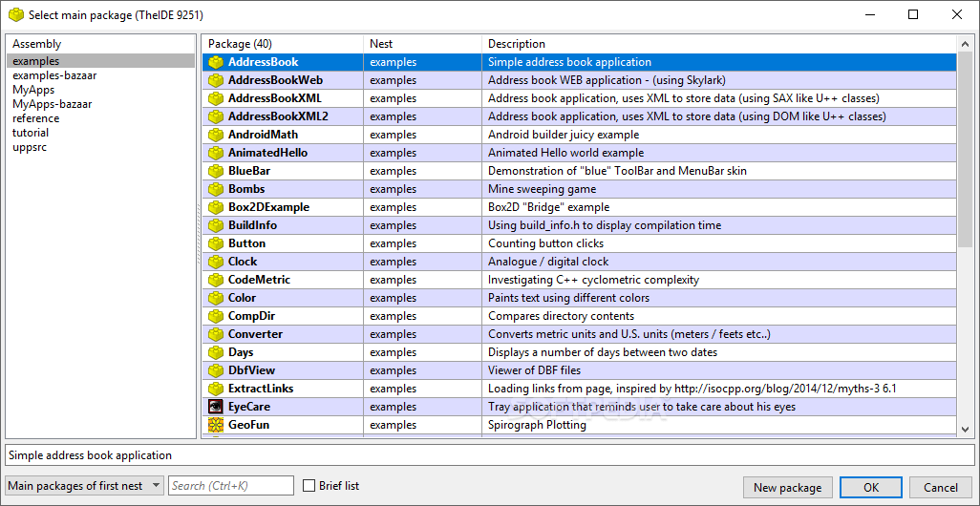
Task: Click the Search (Ctrl+K) field
Action: pyautogui.click(x=230, y=485)
